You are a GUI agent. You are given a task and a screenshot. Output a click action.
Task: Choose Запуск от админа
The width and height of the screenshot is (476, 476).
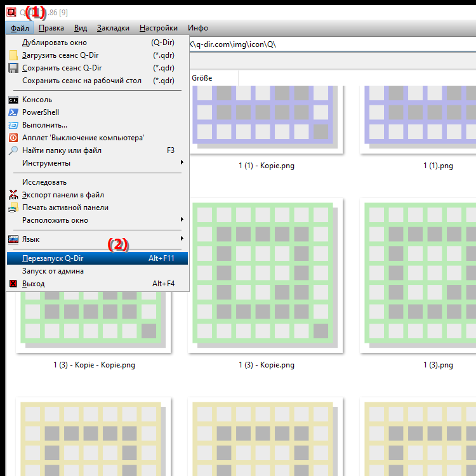[98, 271]
